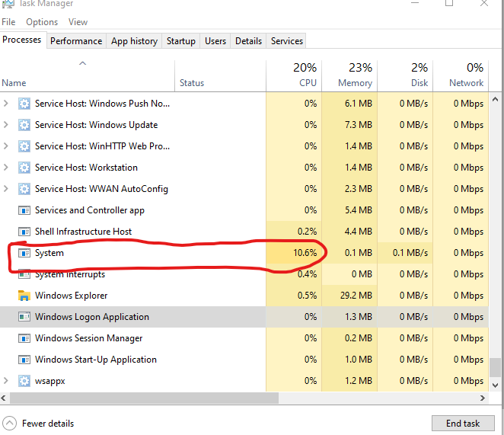
Task: Switch to the Users tab
Action: [215, 41]
